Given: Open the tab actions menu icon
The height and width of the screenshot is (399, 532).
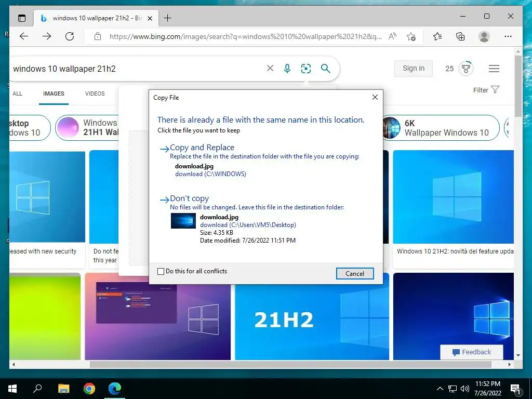Looking at the screenshot, I should point(22,18).
